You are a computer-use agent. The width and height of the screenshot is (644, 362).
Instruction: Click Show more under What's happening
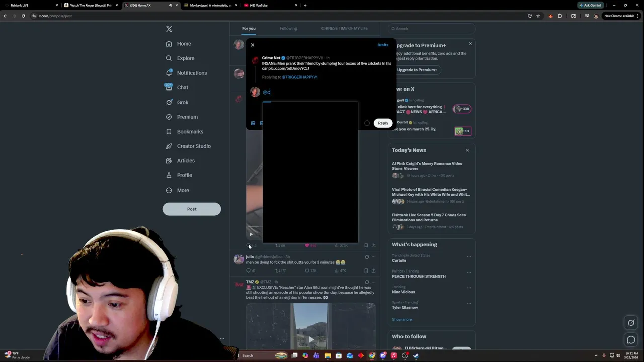coord(402,319)
